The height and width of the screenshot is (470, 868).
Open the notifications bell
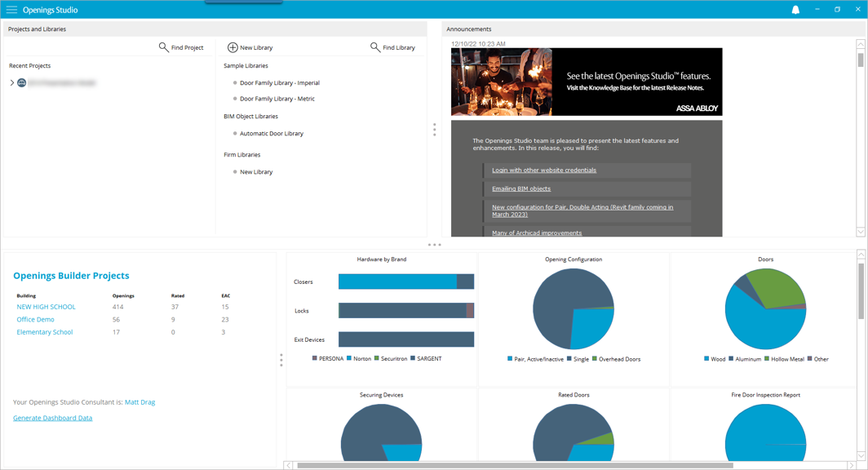point(795,10)
